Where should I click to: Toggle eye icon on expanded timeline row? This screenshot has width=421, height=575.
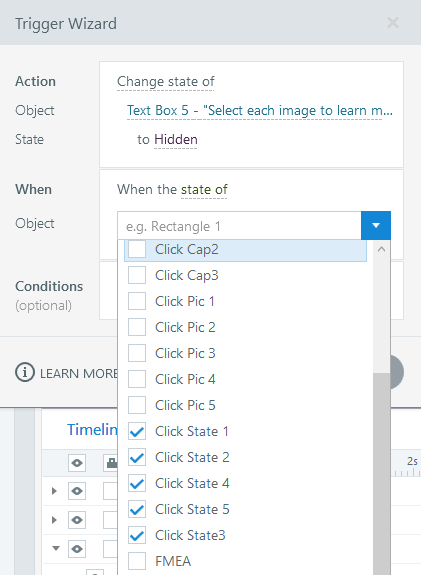pyautogui.click(x=77, y=549)
